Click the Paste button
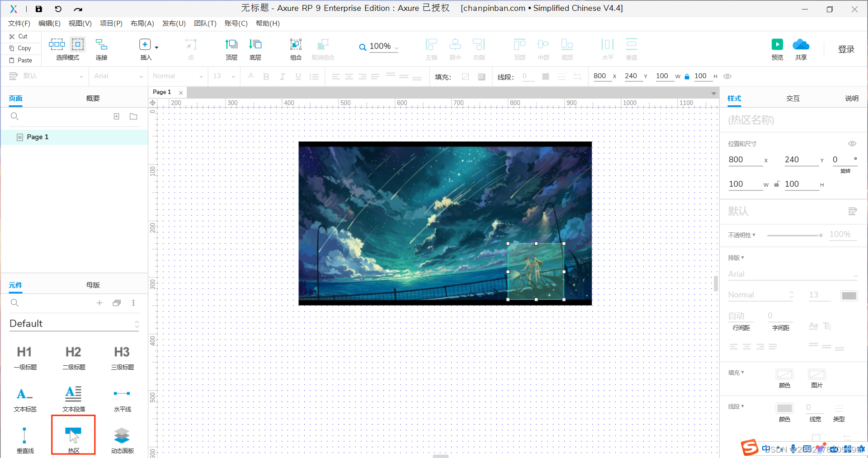 [x=21, y=60]
